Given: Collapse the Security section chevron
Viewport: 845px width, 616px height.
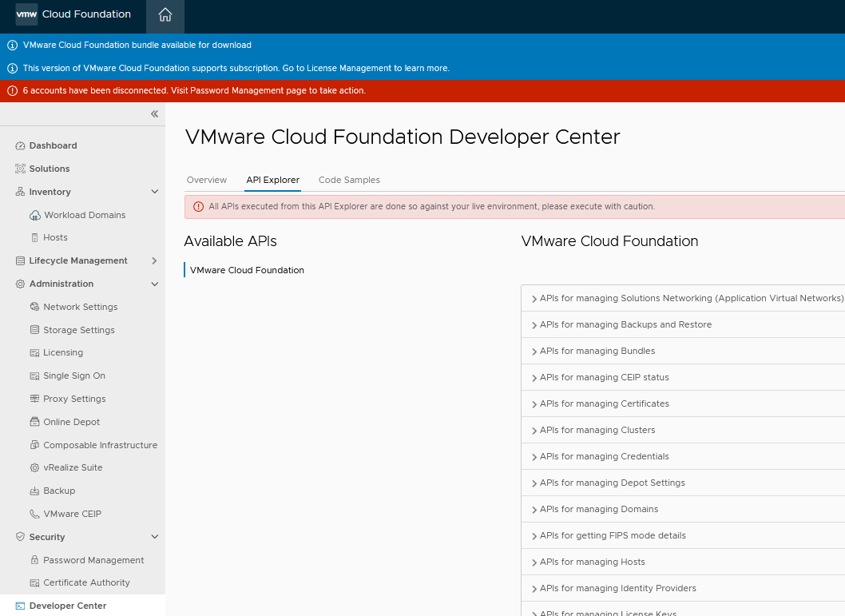Looking at the screenshot, I should [155, 537].
